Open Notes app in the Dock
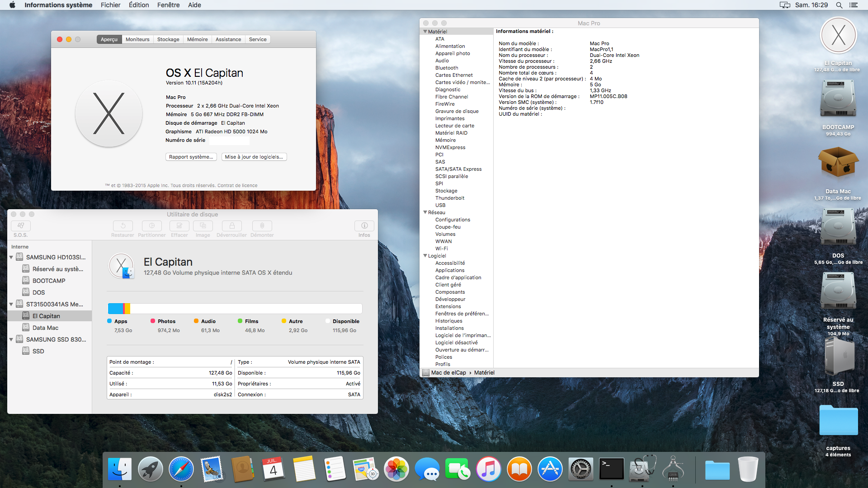 click(x=304, y=469)
